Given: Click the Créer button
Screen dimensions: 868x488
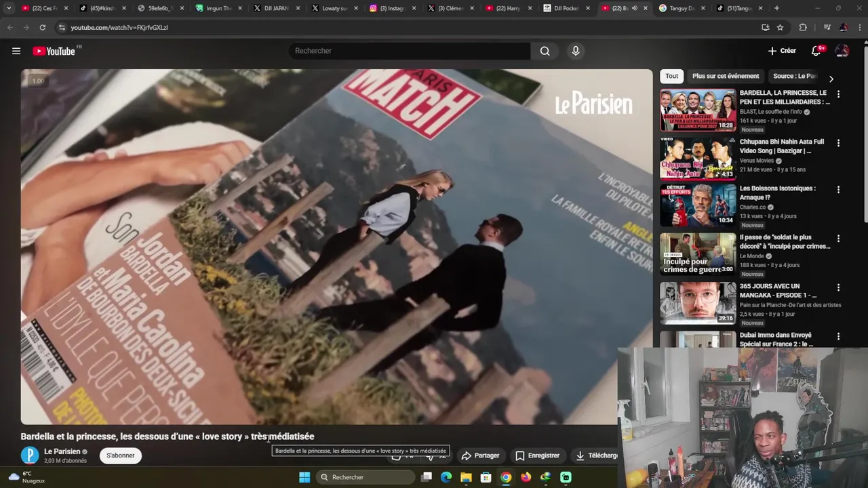Looking at the screenshot, I should click(x=782, y=51).
